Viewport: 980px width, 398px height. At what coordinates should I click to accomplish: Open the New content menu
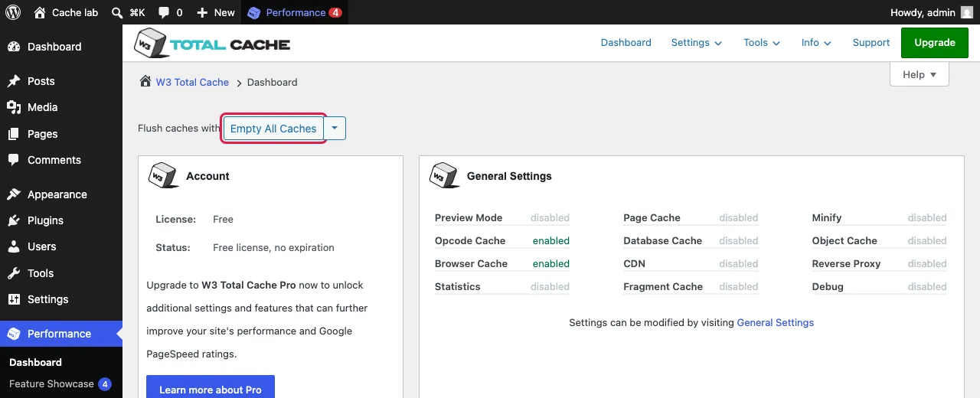point(215,12)
